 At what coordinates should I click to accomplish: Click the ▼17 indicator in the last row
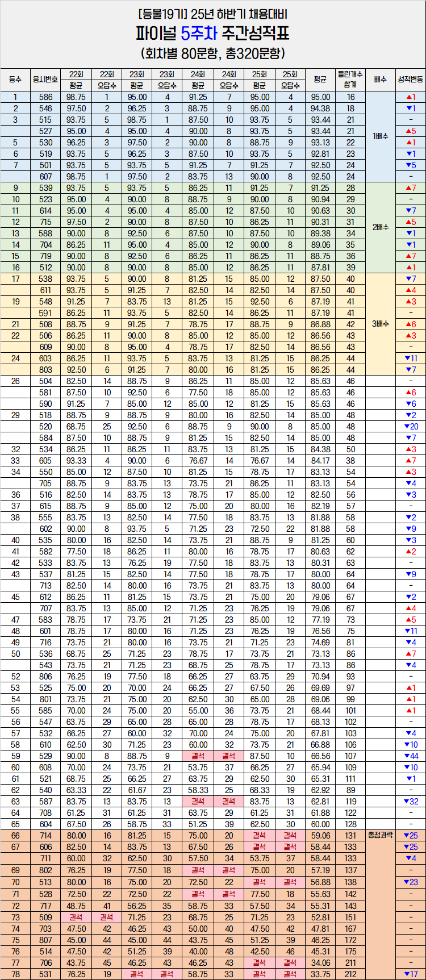coord(410,974)
